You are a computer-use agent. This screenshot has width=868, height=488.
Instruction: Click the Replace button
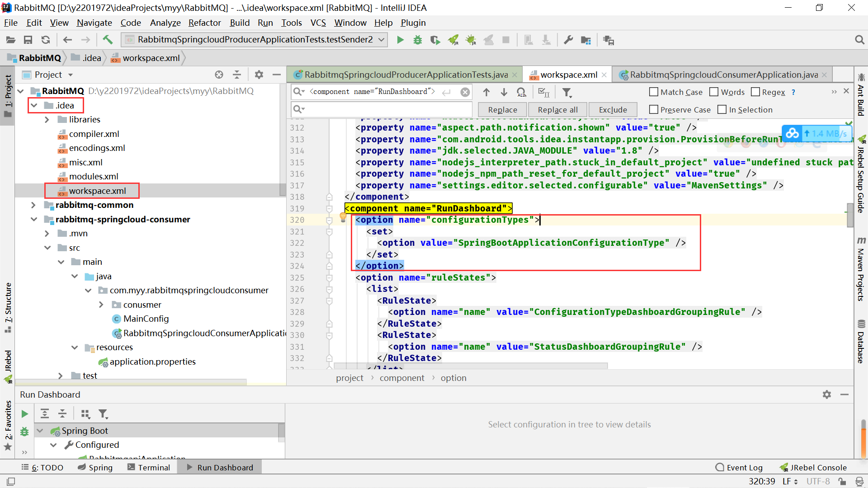(x=502, y=109)
